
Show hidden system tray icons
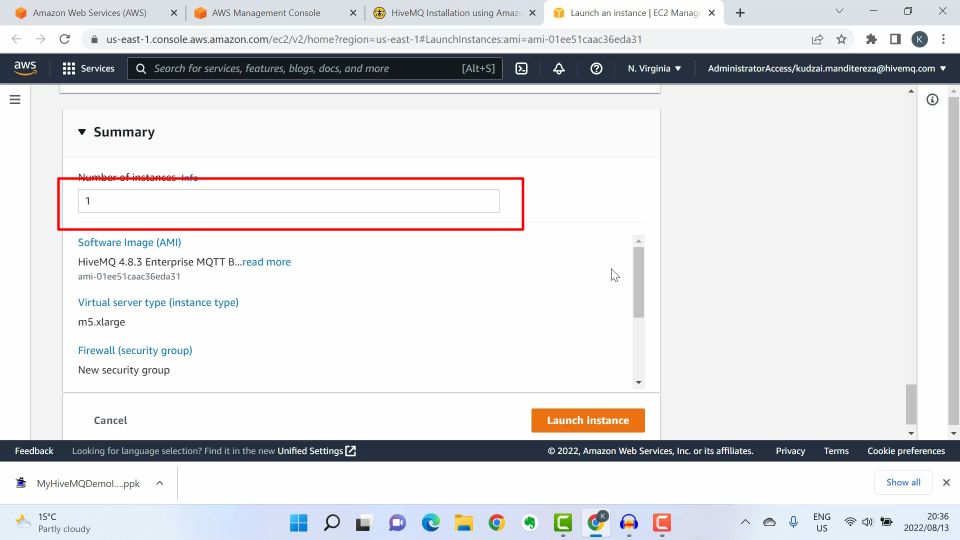point(745,522)
